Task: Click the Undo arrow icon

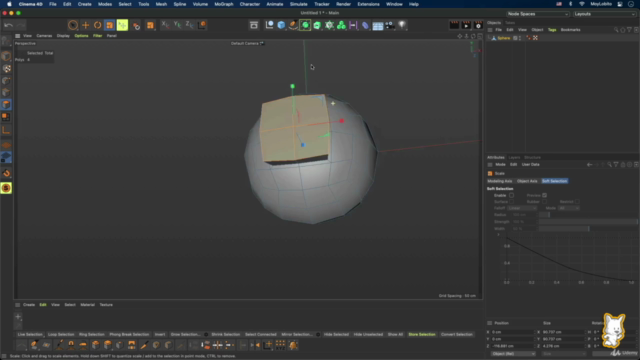Action: pos(8,25)
